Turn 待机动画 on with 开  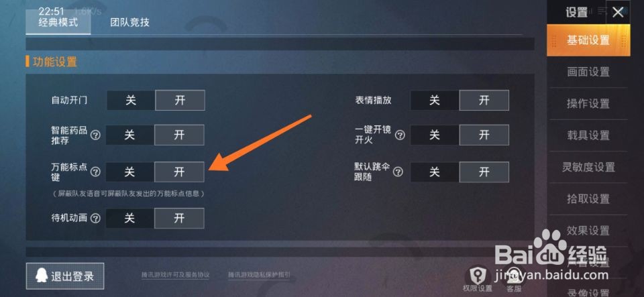pos(179,219)
